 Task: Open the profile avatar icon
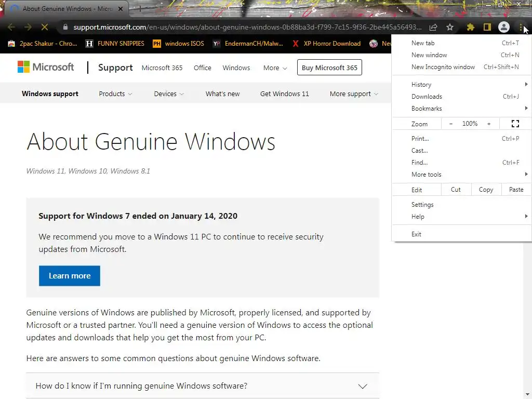coord(504,27)
